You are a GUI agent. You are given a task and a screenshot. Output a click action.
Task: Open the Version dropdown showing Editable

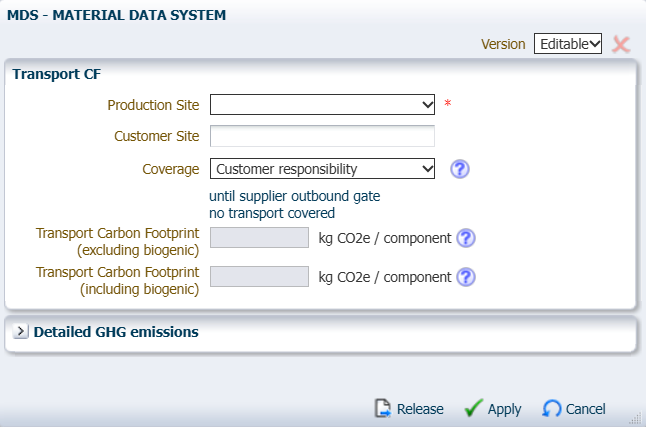click(x=567, y=44)
